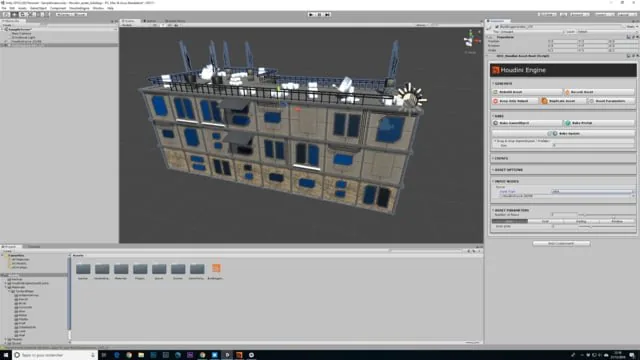Image resolution: width=640 pixels, height=360 pixels.
Task: Select the Rotate tool in Unity toolbar
Action: 23,14
